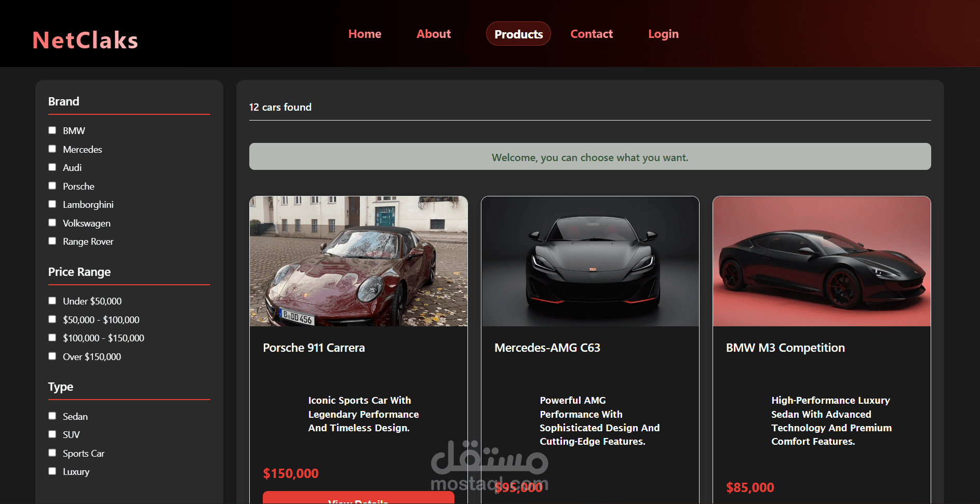Click the Brand filter heading
This screenshot has width=980, height=504.
[64, 101]
